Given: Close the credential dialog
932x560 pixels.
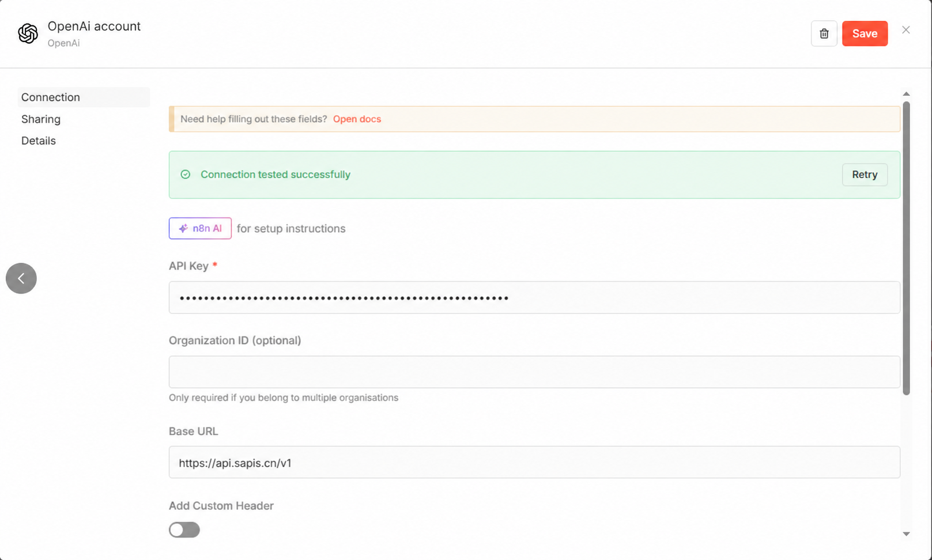Looking at the screenshot, I should coord(905,30).
